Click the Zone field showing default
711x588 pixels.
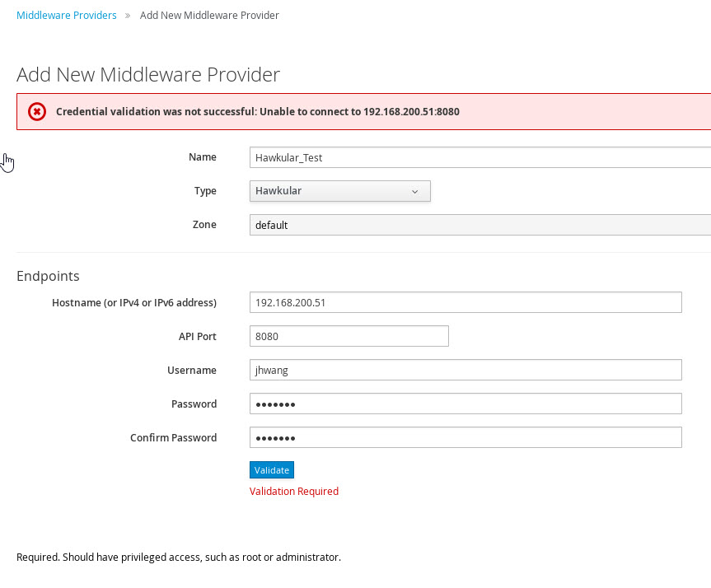(479, 225)
